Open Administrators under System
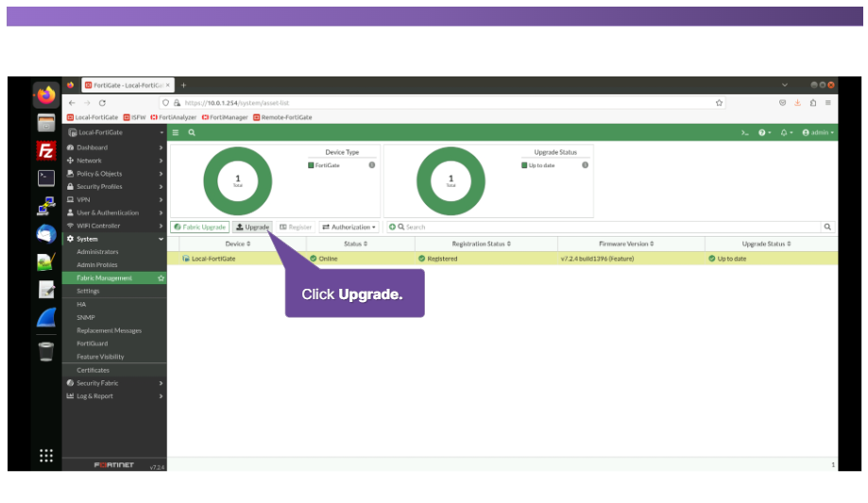 click(x=97, y=252)
